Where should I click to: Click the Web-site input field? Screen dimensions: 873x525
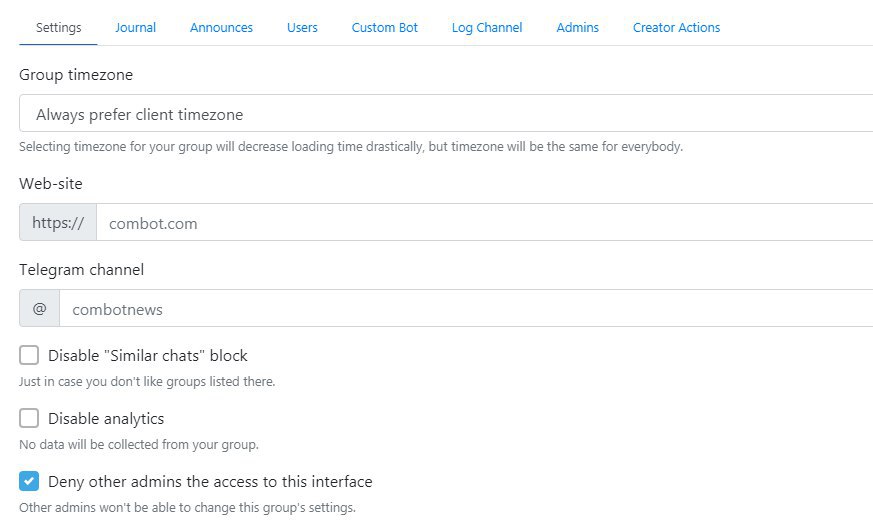(x=485, y=223)
